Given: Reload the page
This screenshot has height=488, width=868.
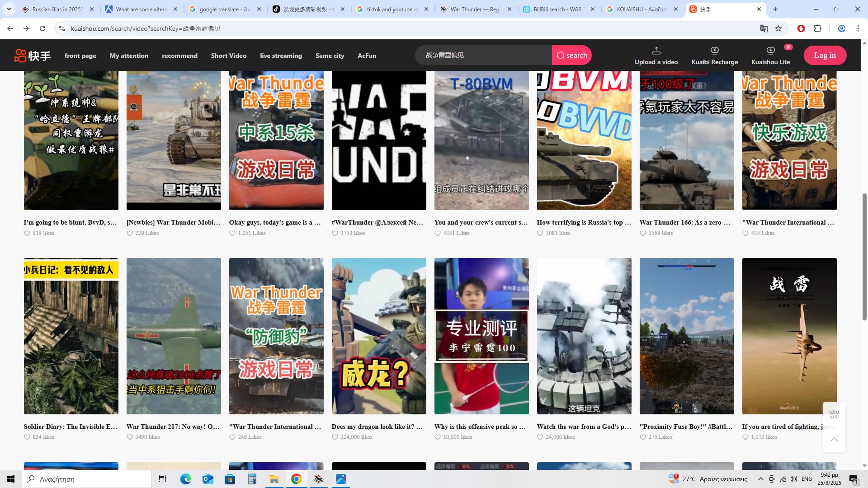Looking at the screenshot, I should [42, 28].
